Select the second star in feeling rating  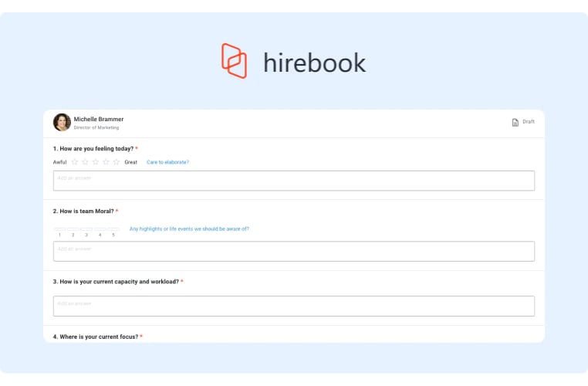85,161
